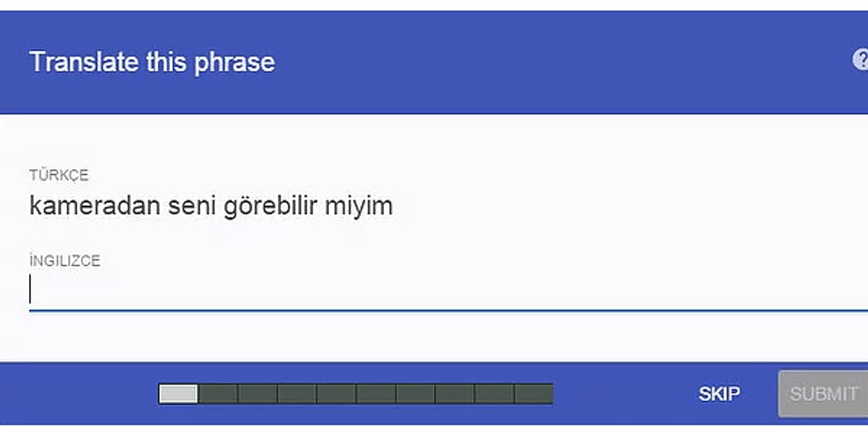868x435 pixels.
Task: Click the "Translate this phrase" heading
Action: tap(152, 62)
